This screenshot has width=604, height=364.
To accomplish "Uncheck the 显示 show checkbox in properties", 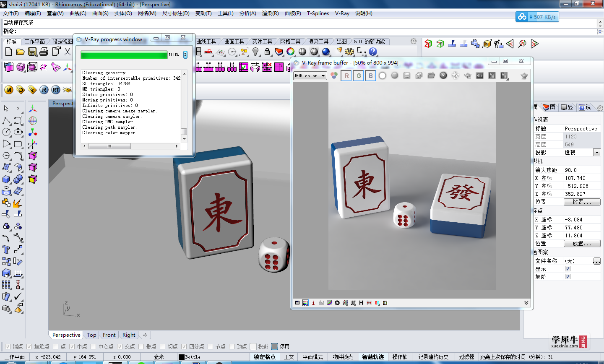I will point(568,269).
